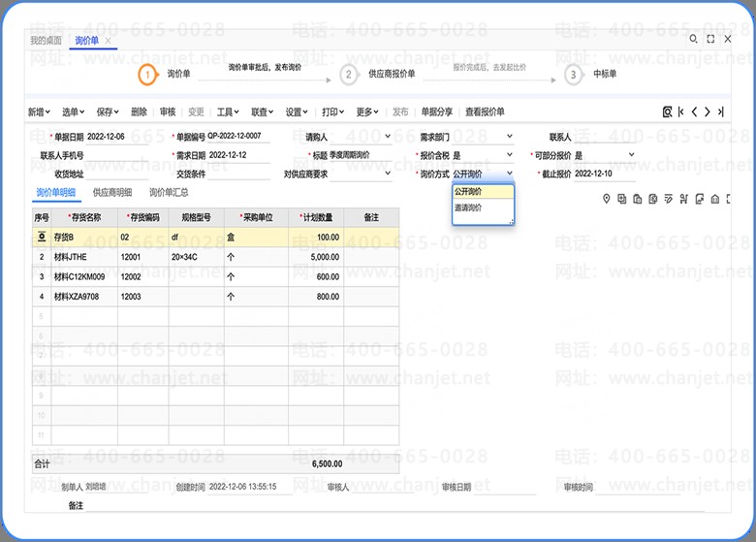Image resolution: width=756 pixels, height=542 pixels.
Task: Open the 可部分报价 dropdown arrow
Action: 632,155
